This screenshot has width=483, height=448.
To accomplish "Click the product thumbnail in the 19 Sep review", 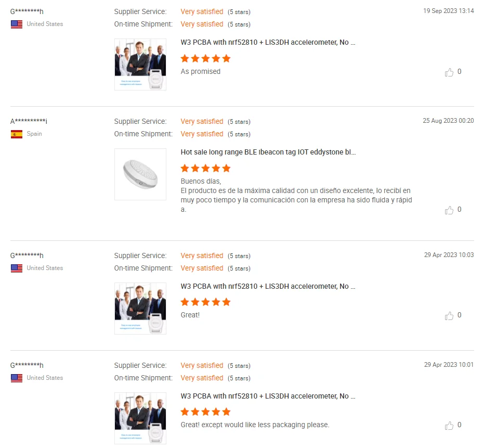I will click(140, 65).
